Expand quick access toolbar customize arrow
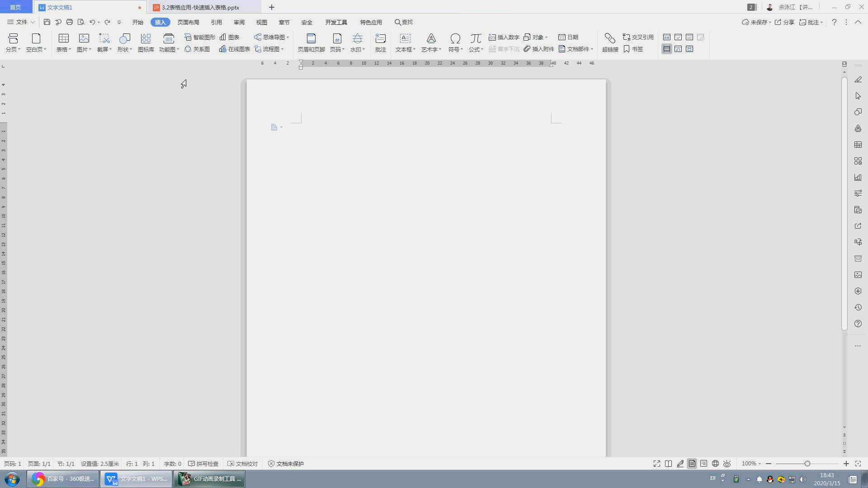The width and height of the screenshot is (868, 488). coord(119,22)
